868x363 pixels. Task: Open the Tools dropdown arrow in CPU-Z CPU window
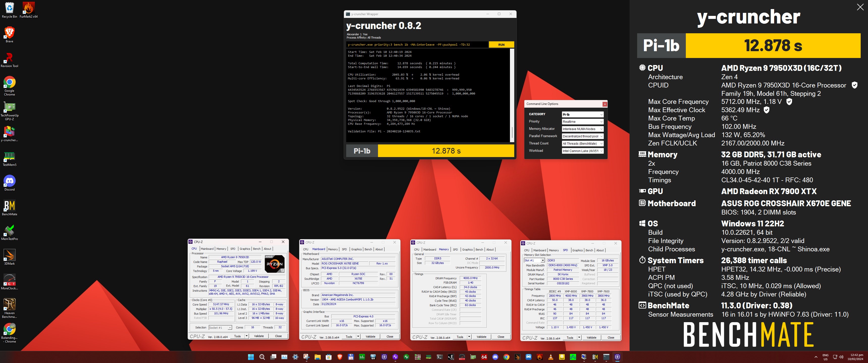tap(247, 336)
